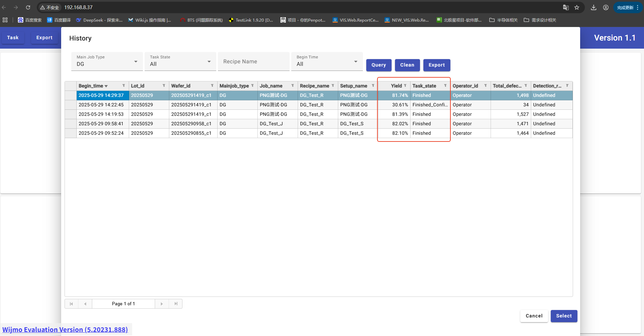This screenshot has width=644, height=336.
Task: Open filter for Recipe_name column
Action: coord(333,86)
